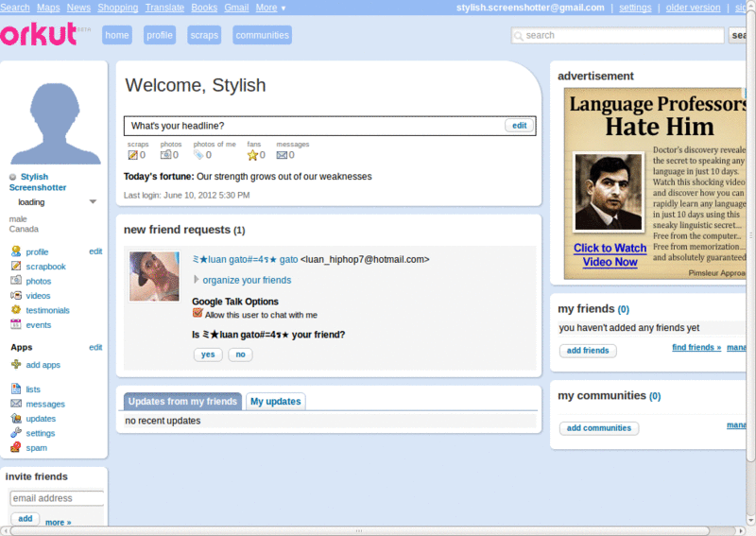Image resolution: width=756 pixels, height=536 pixels.
Task: Open the News link in top bar
Action: (x=78, y=8)
